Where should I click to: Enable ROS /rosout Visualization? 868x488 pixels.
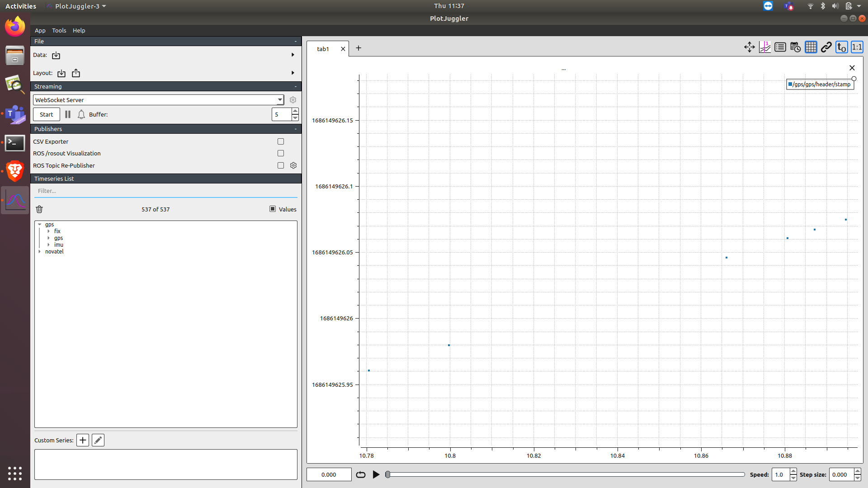coord(281,153)
